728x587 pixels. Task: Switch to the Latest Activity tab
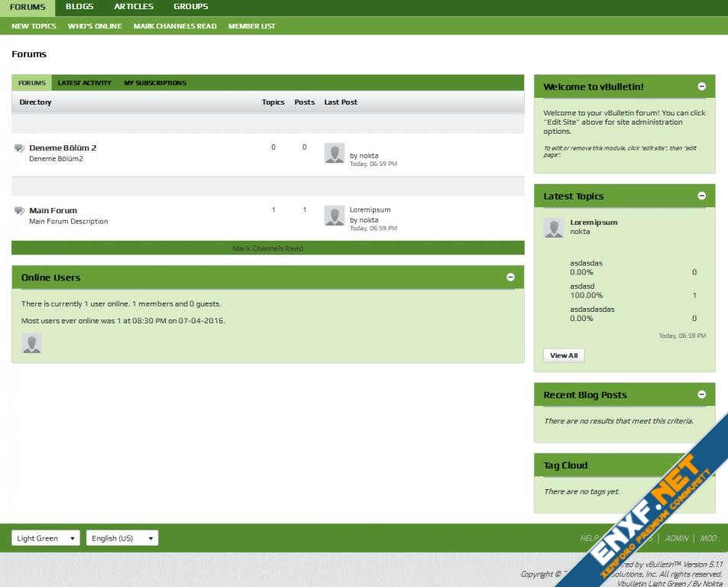[x=84, y=83]
